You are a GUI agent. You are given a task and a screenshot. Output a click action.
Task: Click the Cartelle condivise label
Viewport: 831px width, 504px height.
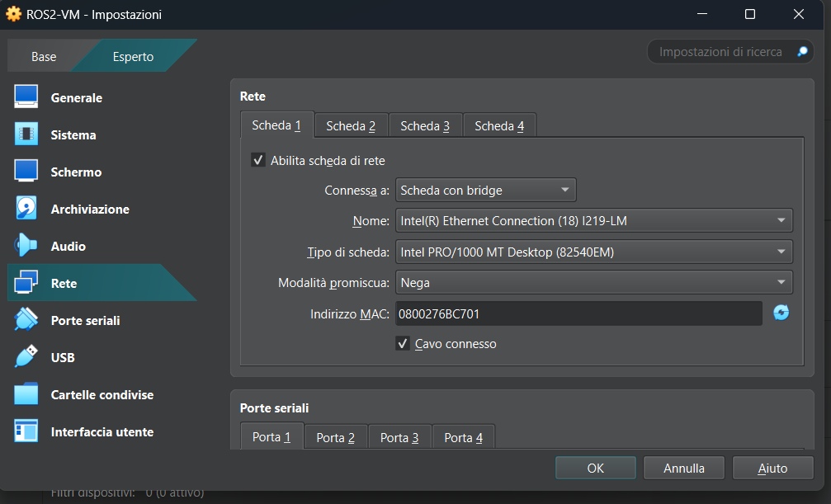102,394
